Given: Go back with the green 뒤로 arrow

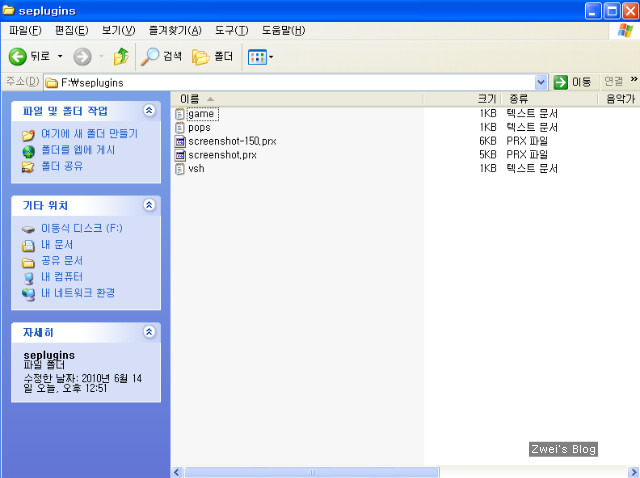Looking at the screenshot, I should (x=29, y=56).
